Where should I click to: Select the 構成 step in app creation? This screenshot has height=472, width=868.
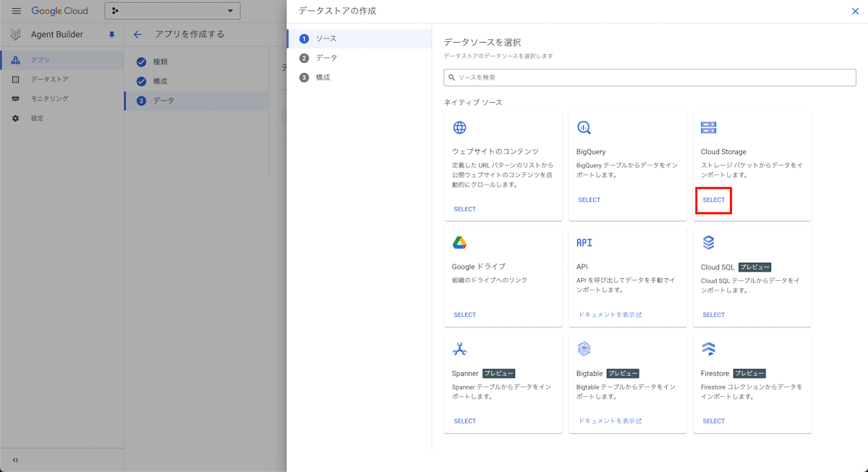[197, 81]
